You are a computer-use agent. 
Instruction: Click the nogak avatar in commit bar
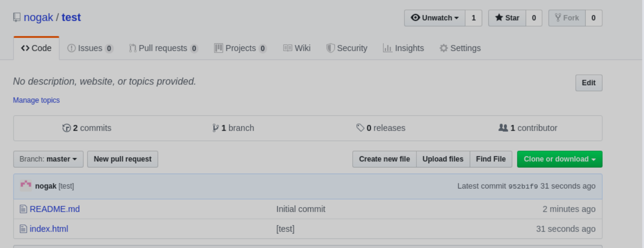pyautogui.click(x=26, y=186)
